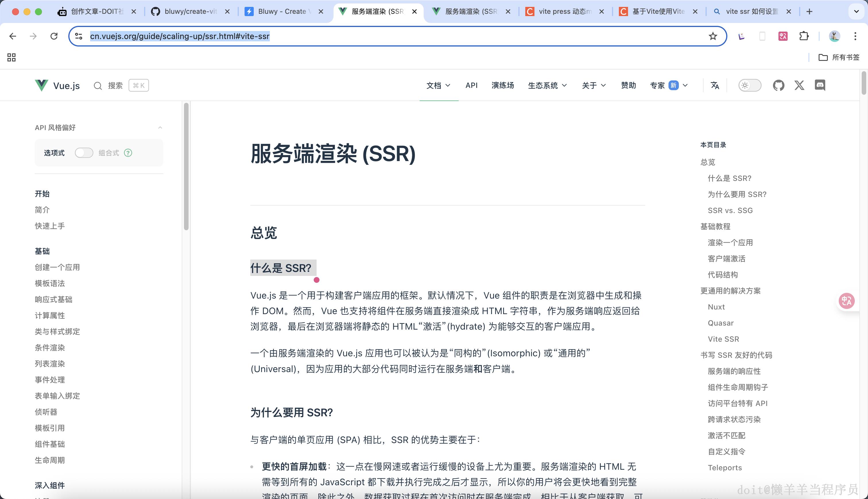The width and height of the screenshot is (868, 499).
Task: Expand the 文档 navigation dropdown
Action: 439,85
